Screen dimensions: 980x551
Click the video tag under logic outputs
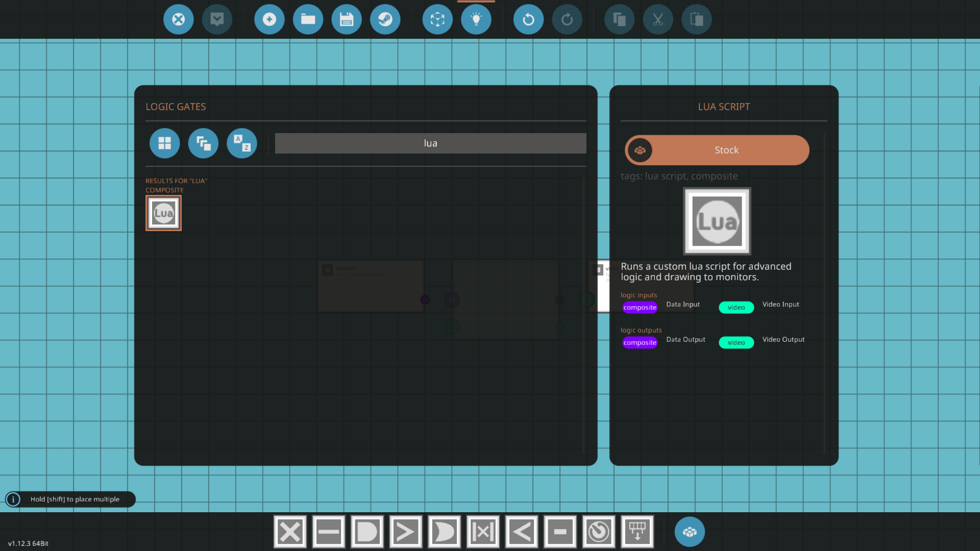[x=736, y=342]
